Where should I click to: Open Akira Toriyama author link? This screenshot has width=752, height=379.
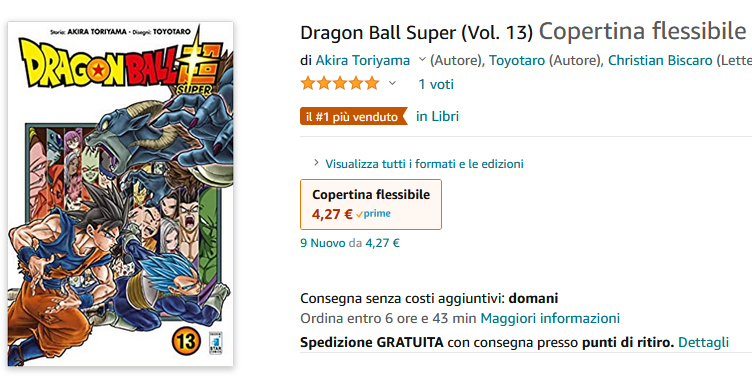[x=363, y=60]
